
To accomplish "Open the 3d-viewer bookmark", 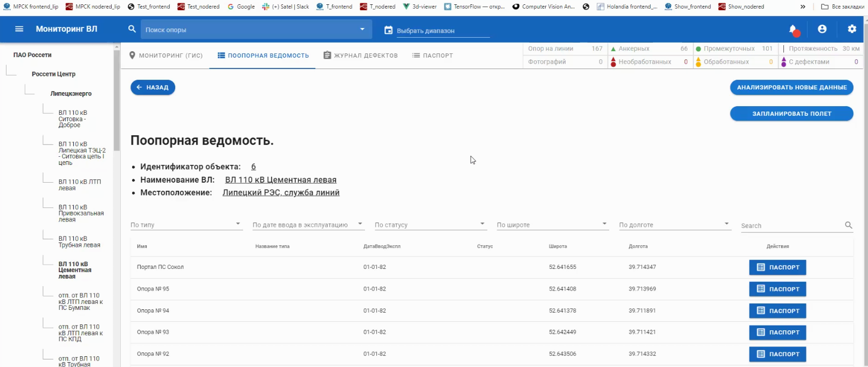I will 420,6.
